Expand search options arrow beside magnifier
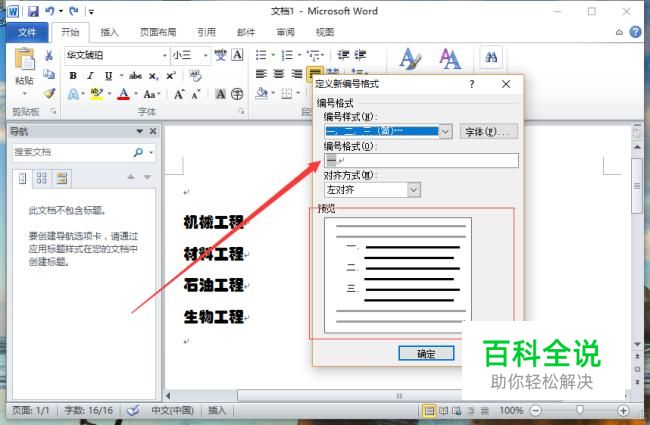The image size is (650, 425). click(x=151, y=153)
